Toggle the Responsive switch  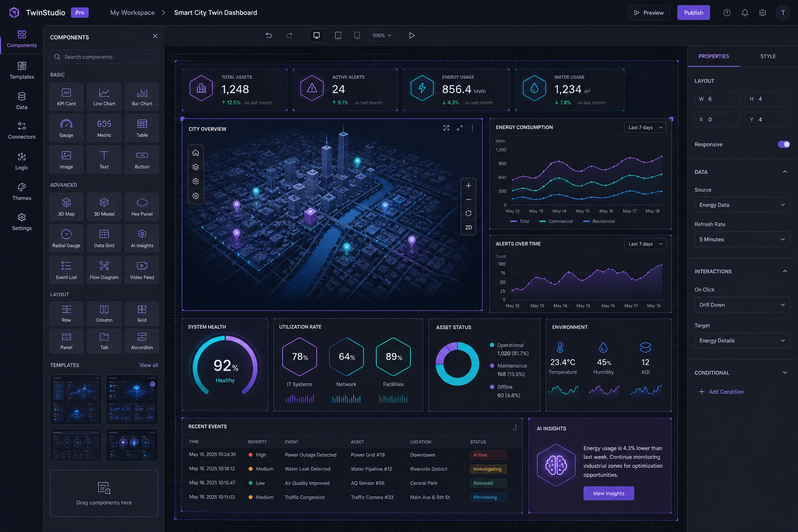(783, 144)
